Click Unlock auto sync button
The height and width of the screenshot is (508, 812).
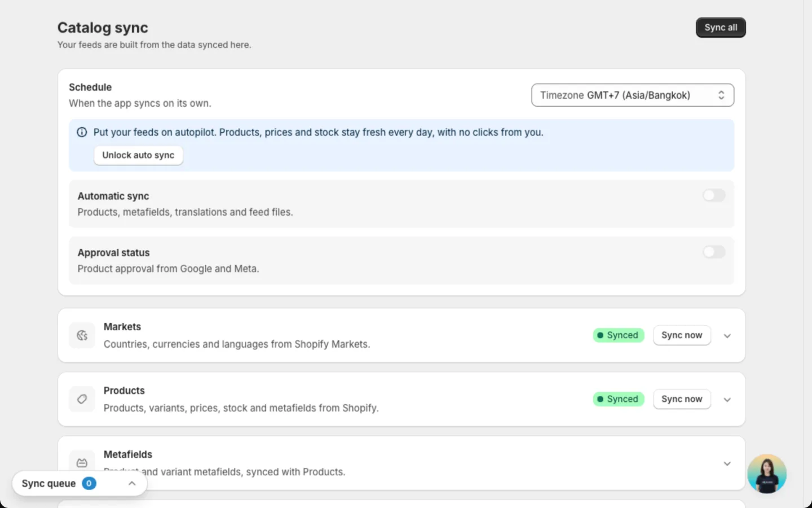(138, 155)
